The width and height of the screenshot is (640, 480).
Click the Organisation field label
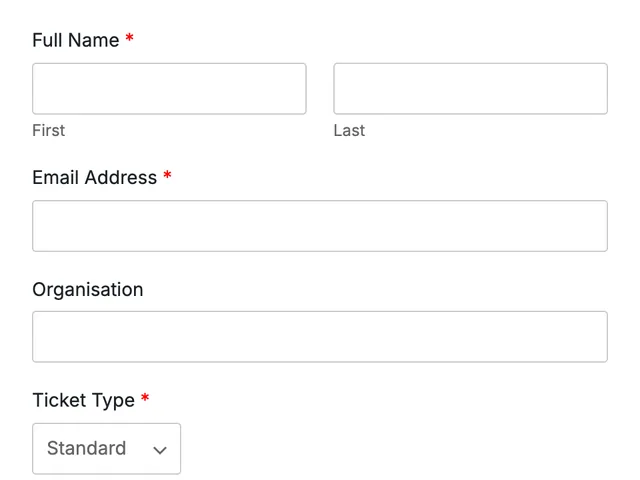(88, 290)
